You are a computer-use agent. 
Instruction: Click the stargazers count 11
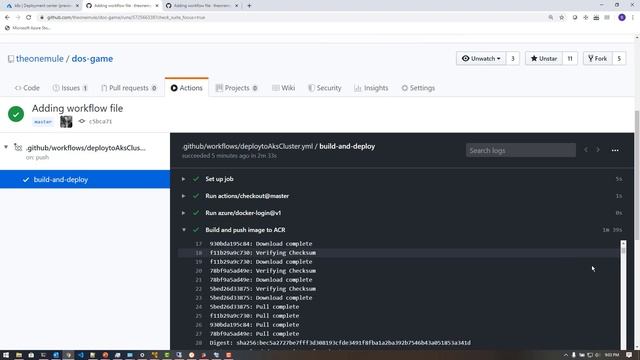(x=570, y=58)
